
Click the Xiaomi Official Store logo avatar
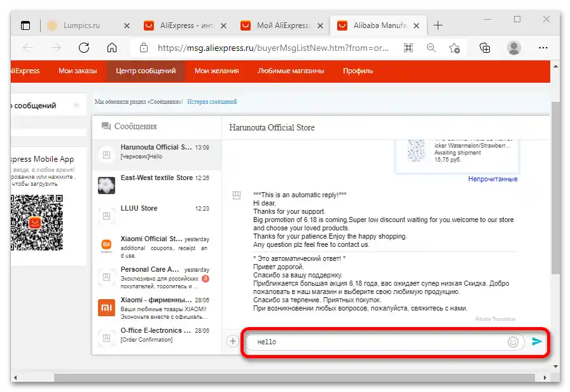(106, 246)
